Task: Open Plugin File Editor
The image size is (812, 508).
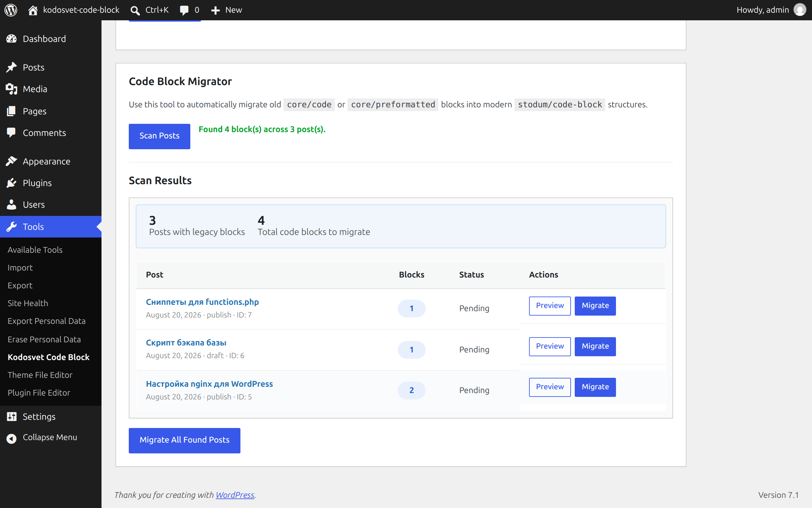Action: click(39, 392)
